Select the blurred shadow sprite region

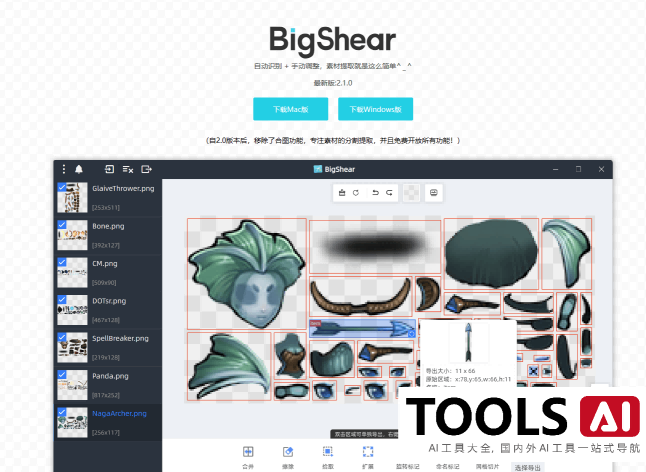click(375, 247)
